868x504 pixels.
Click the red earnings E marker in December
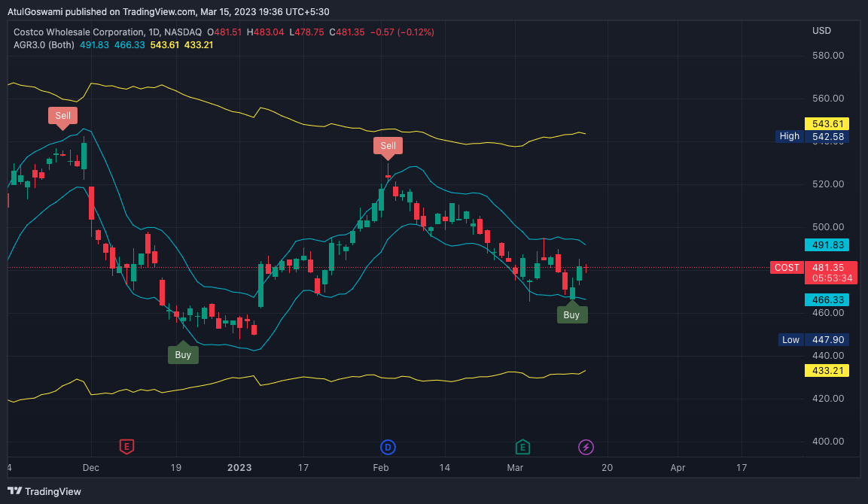pos(126,447)
